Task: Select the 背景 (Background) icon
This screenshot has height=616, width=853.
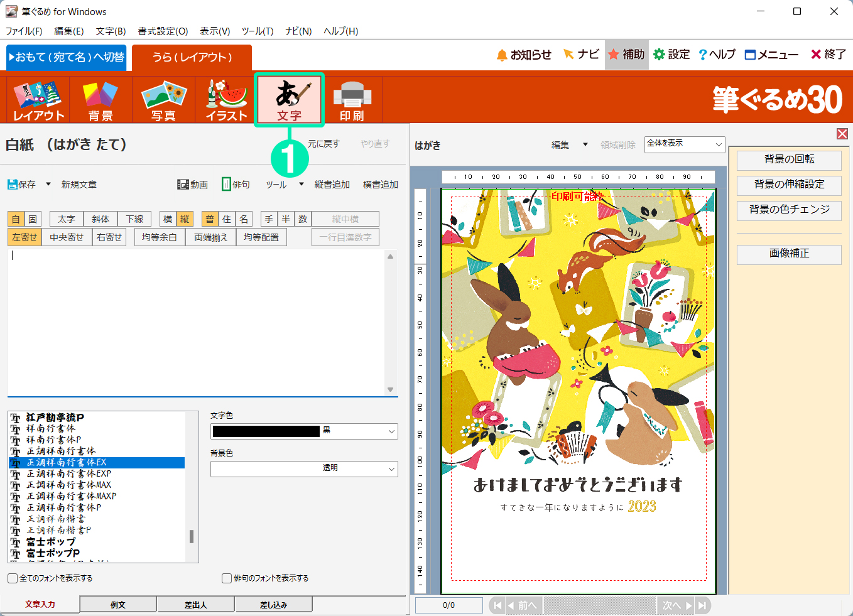Action: pyautogui.click(x=101, y=99)
